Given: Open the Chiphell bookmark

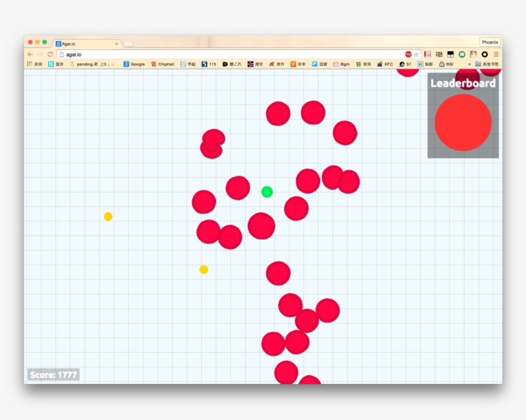Looking at the screenshot, I should coord(162,64).
